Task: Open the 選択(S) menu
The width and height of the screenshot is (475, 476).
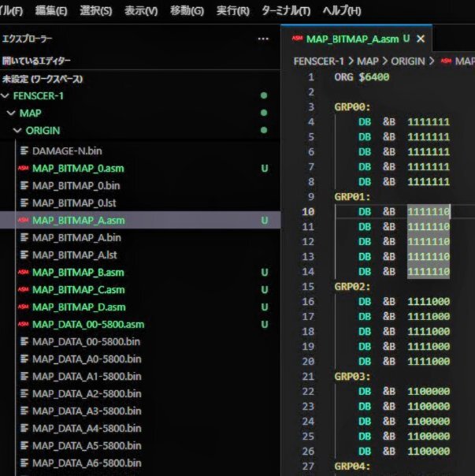Action: coord(96,11)
